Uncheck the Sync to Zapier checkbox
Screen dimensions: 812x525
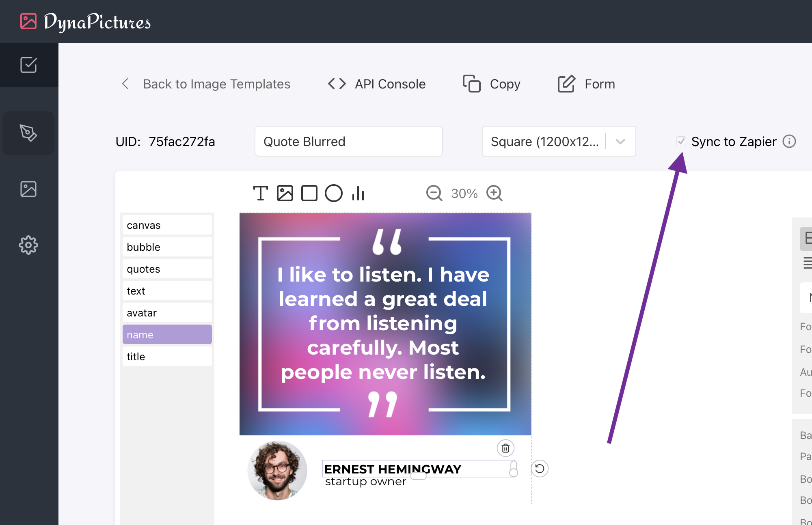681,142
